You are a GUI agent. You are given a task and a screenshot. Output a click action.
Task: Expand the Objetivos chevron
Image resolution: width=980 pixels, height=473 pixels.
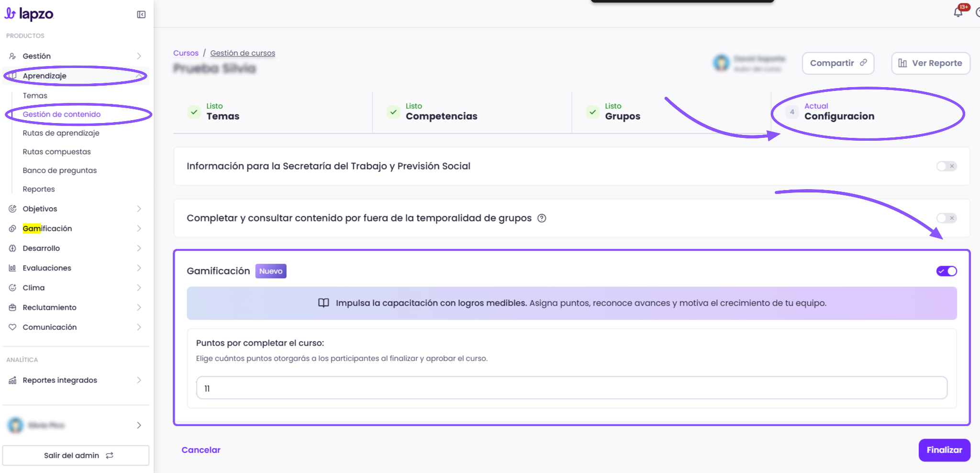(x=139, y=209)
